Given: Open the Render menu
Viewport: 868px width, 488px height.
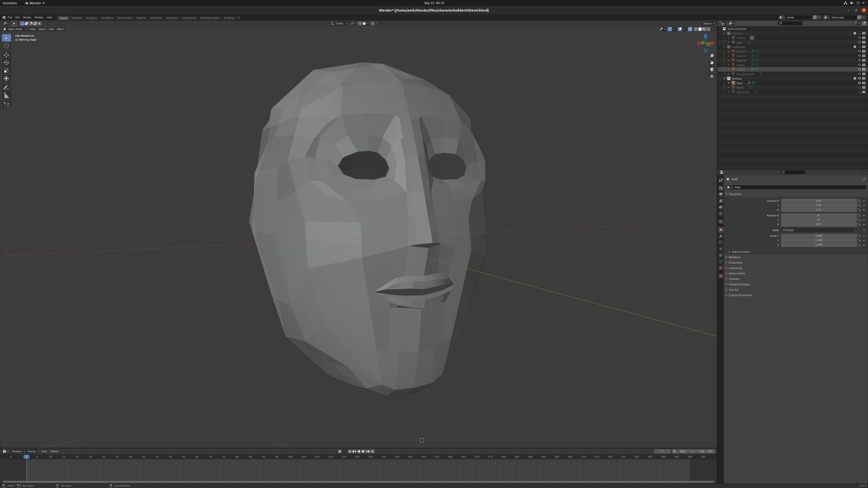Looking at the screenshot, I should click(x=27, y=18).
